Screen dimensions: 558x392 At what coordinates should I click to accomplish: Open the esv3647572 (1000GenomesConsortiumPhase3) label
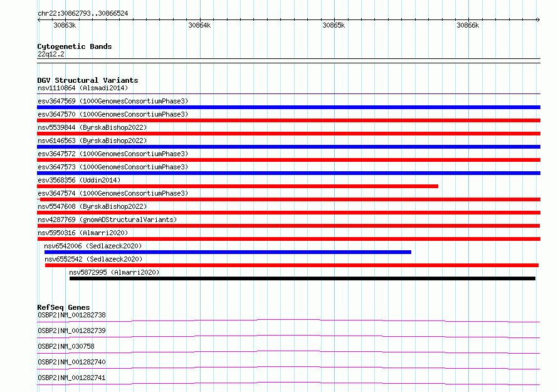pyautogui.click(x=113, y=154)
